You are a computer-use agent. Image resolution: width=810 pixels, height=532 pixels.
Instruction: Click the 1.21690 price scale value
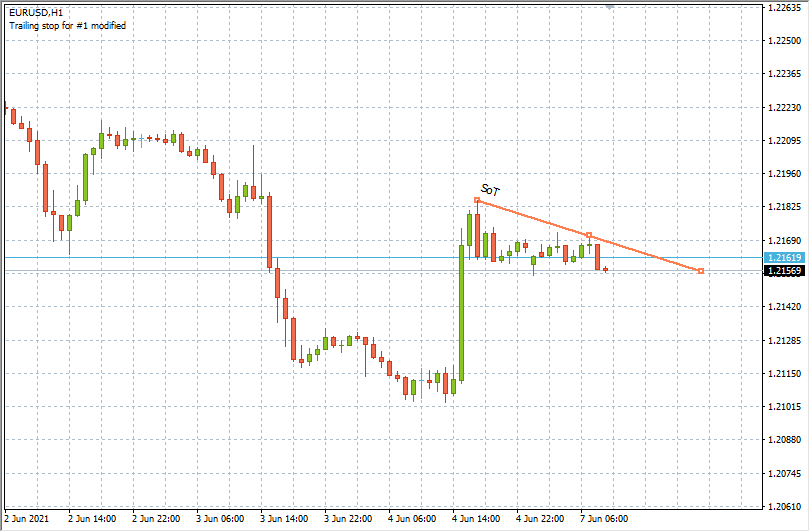[785, 241]
